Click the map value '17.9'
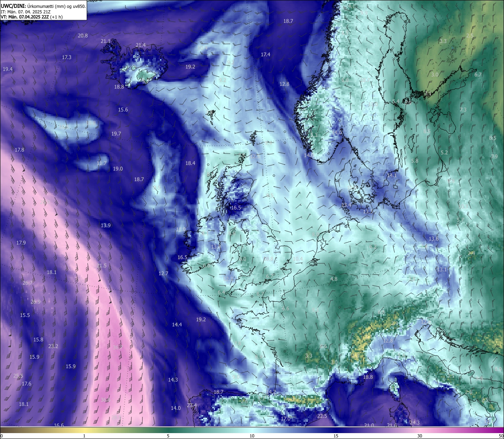Screen dimensions: 504x439 [21, 243]
